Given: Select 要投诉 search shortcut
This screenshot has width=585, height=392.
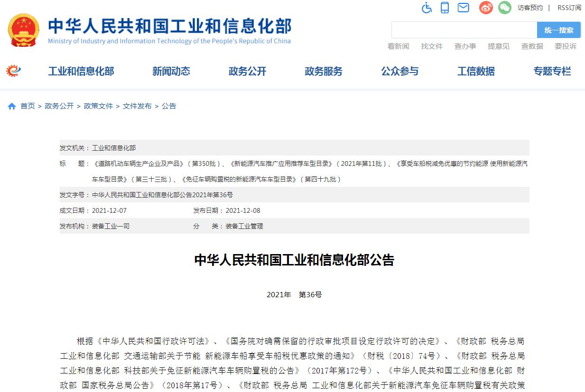Looking at the screenshot, I should pos(566,46).
